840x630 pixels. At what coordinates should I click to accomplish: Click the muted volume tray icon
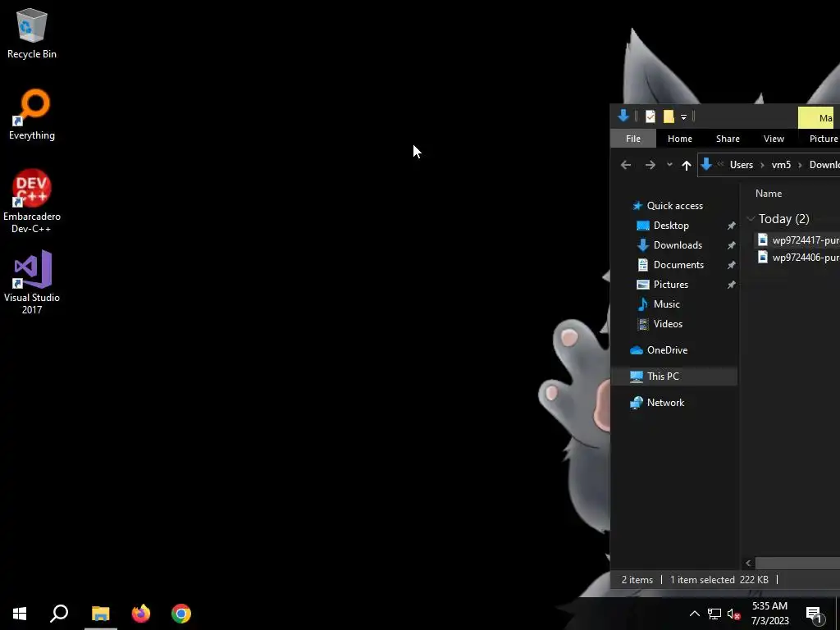click(734, 614)
